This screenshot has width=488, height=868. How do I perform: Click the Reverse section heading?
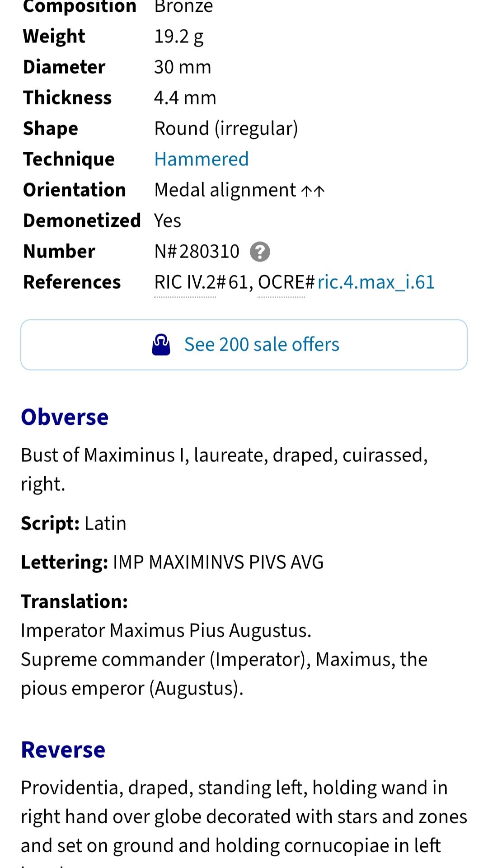click(x=63, y=750)
